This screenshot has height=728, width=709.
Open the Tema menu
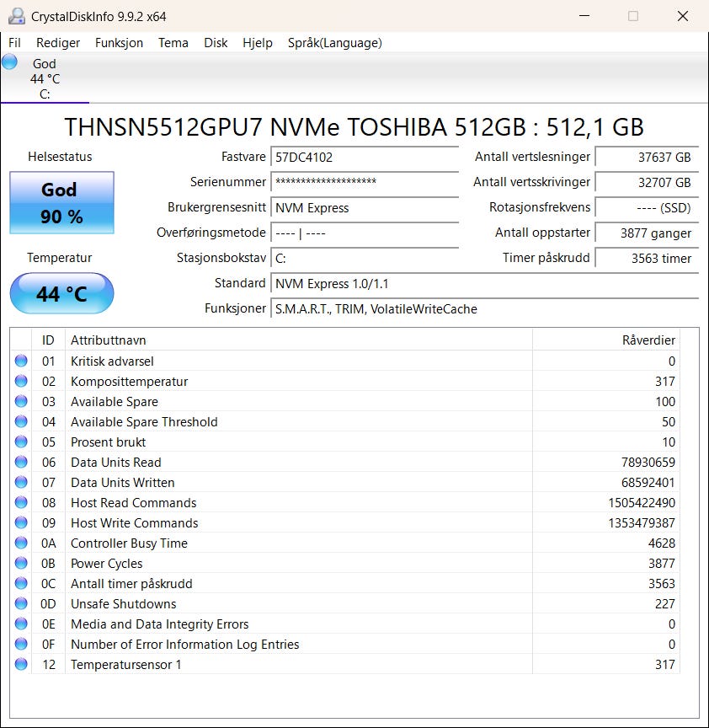click(173, 43)
